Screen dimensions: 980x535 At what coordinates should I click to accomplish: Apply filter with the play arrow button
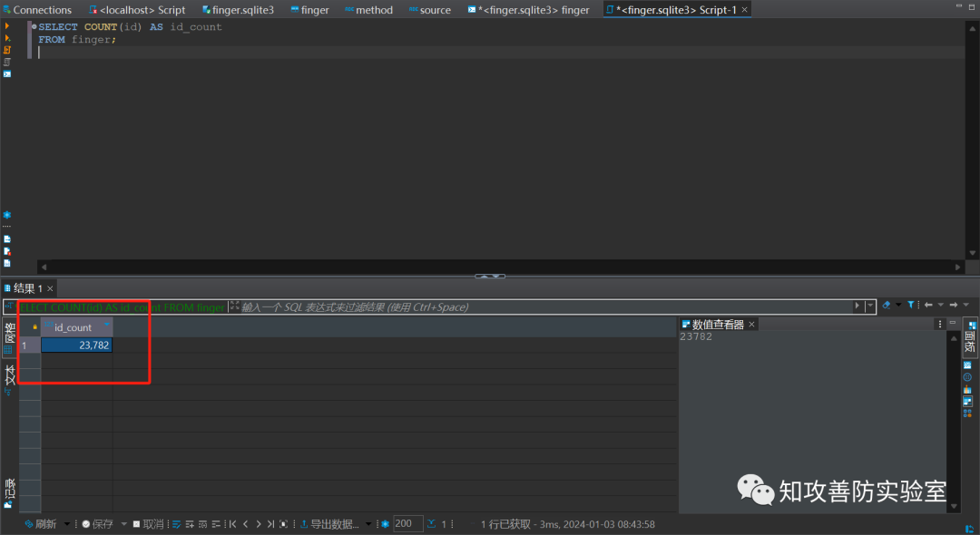pos(857,306)
